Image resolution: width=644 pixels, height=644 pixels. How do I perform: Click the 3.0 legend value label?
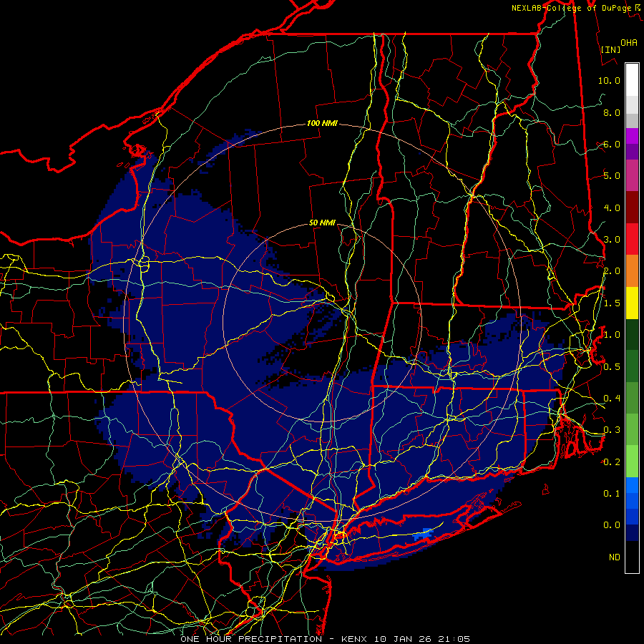pos(612,240)
